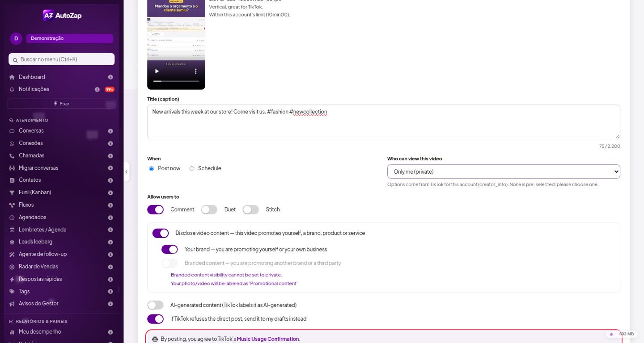The width and height of the screenshot is (644, 343).
Task: Turn off Disclose video content toggle
Action: pos(161,233)
